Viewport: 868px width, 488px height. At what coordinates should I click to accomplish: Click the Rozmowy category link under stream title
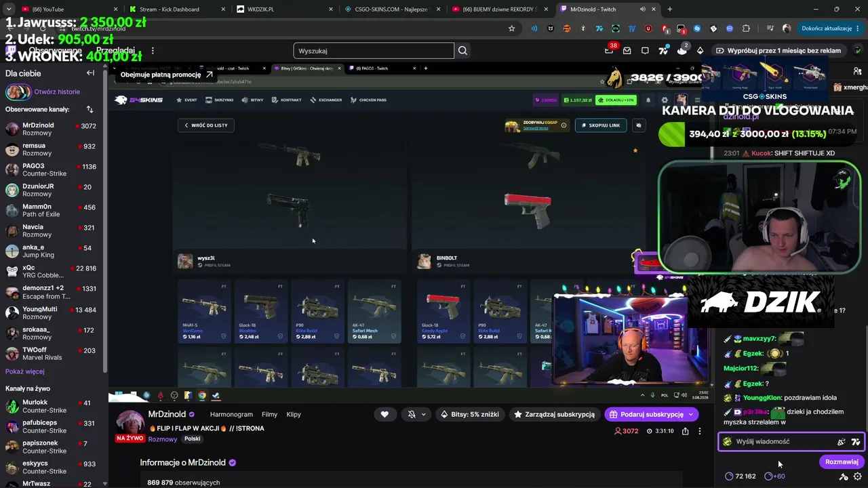[163, 439]
